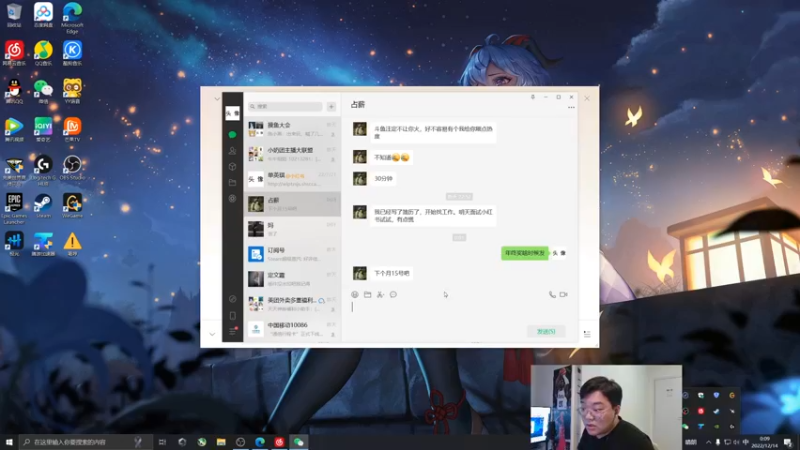Open Microsoft Edge desktop shortcut
Image resolution: width=800 pixels, height=450 pixels.
point(72,17)
